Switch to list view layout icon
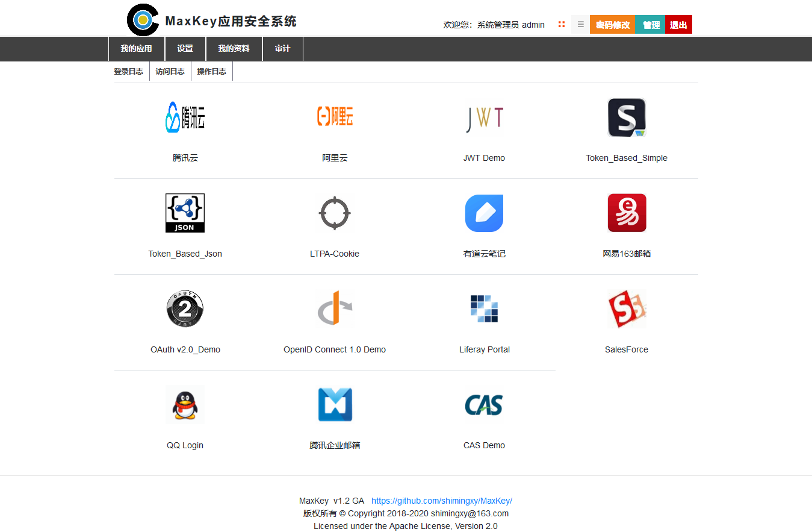 (580, 25)
